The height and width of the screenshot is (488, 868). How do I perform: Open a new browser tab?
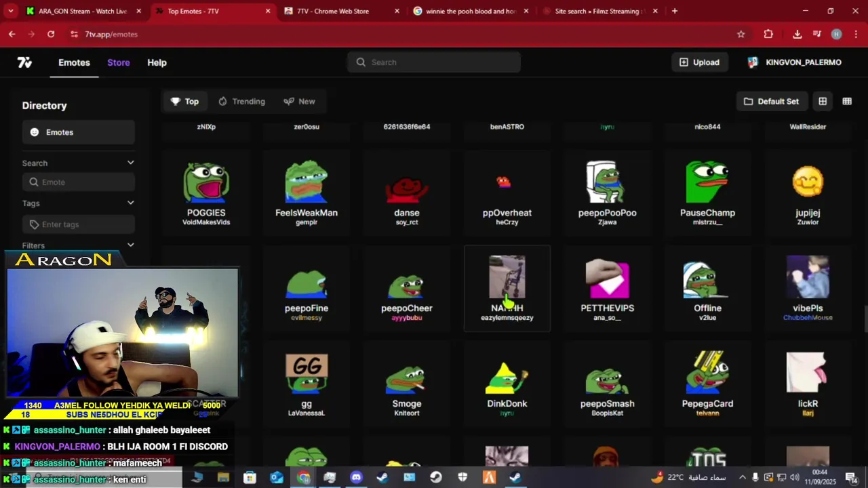[674, 11]
